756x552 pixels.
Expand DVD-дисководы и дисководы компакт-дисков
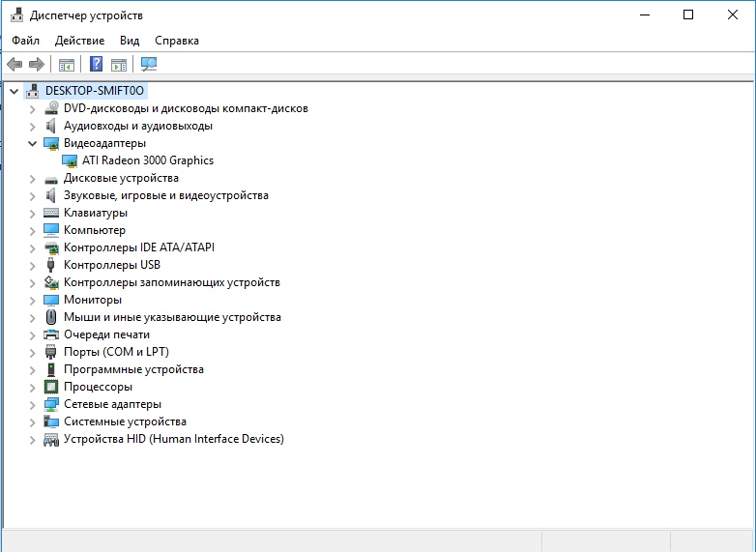click(32, 108)
